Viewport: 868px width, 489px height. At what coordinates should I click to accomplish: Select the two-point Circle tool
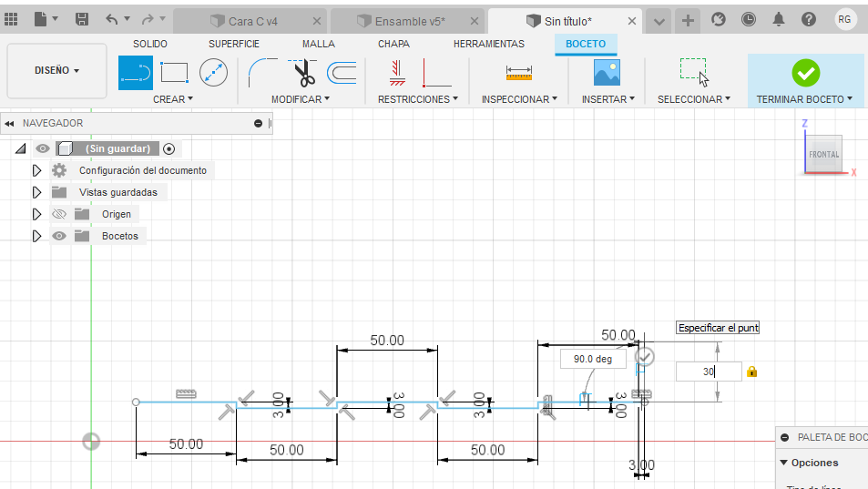click(x=213, y=73)
